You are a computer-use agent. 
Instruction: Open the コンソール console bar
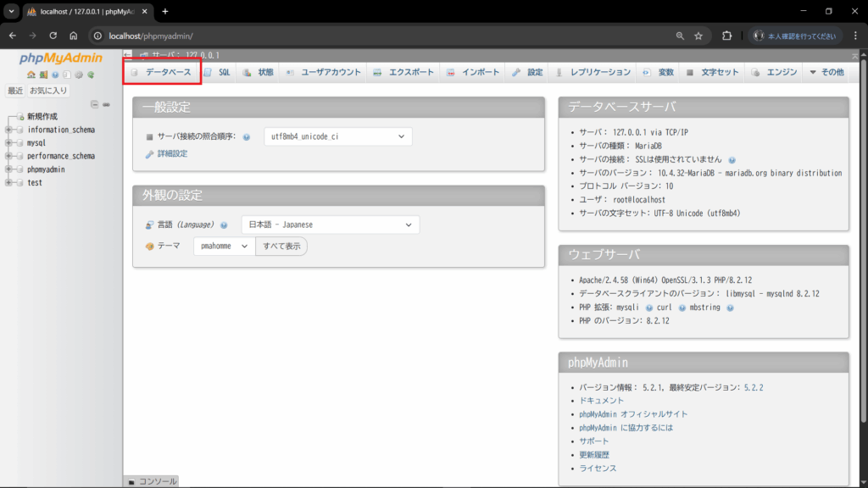(153, 482)
